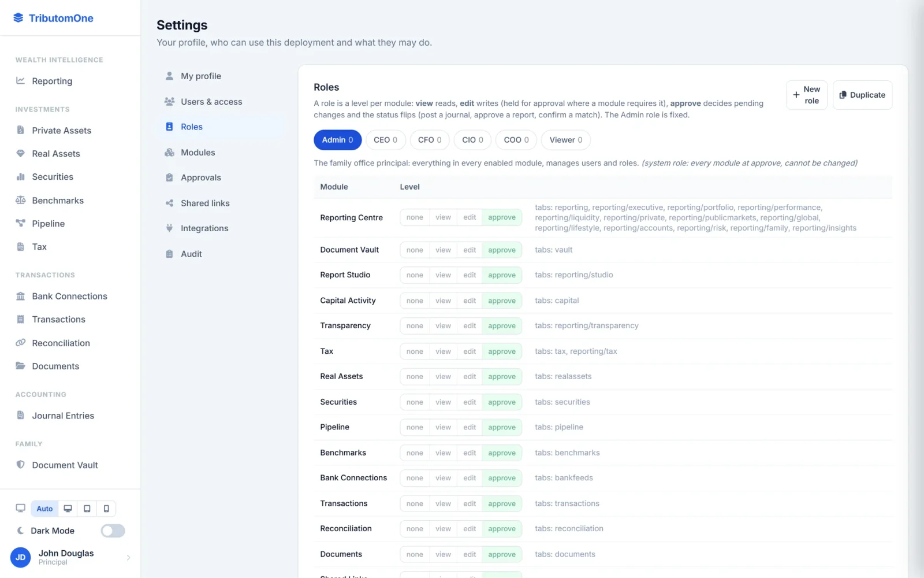This screenshot has width=924, height=578.
Task: Open Reporting via its chart icon
Action: click(20, 81)
